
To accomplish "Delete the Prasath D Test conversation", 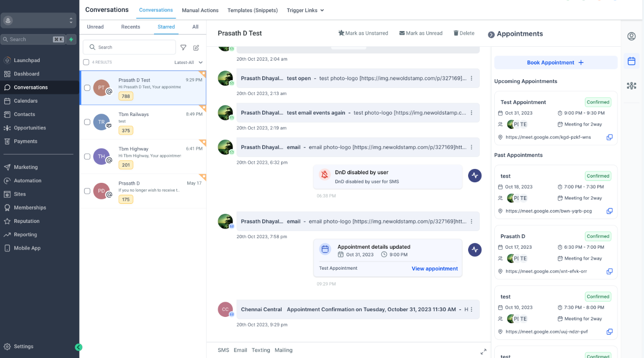I will pos(464,33).
